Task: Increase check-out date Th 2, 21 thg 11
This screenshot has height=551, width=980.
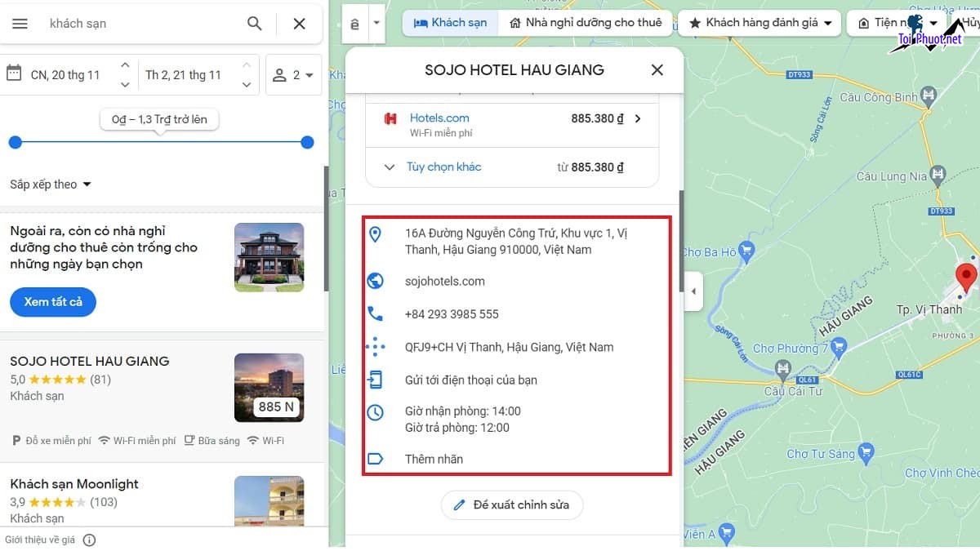Action: click(x=247, y=64)
